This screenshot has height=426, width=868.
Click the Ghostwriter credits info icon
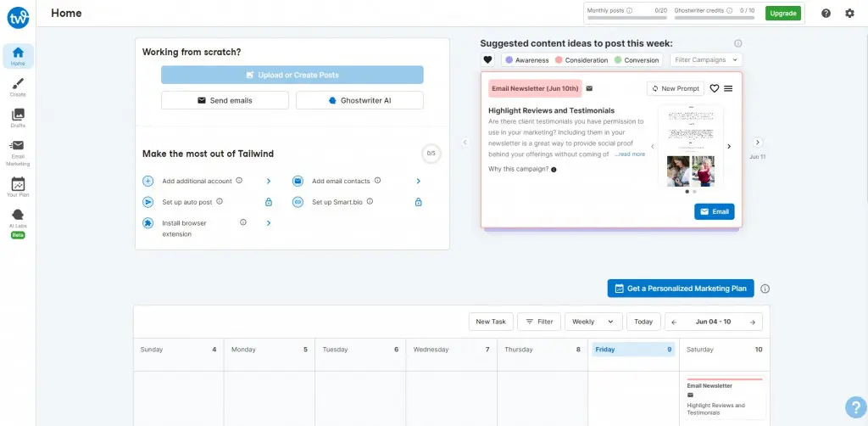pyautogui.click(x=729, y=10)
